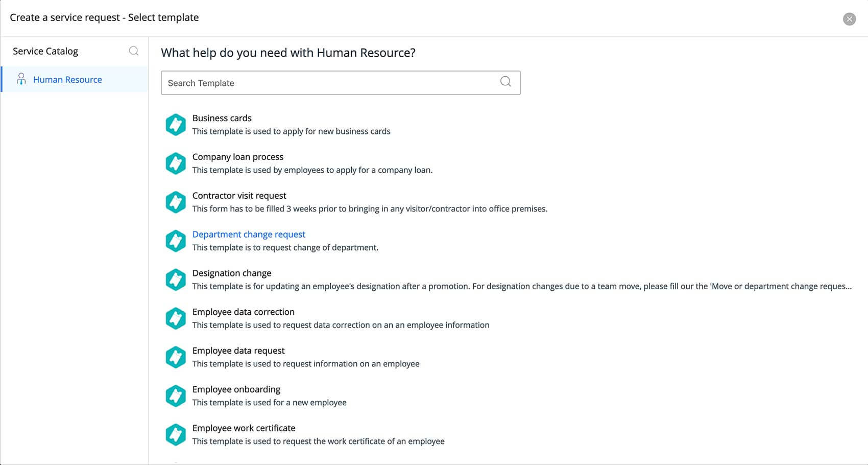This screenshot has width=868, height=465.
Task: Click the magnifier in Search Template box
Action: tap(505, 82)
